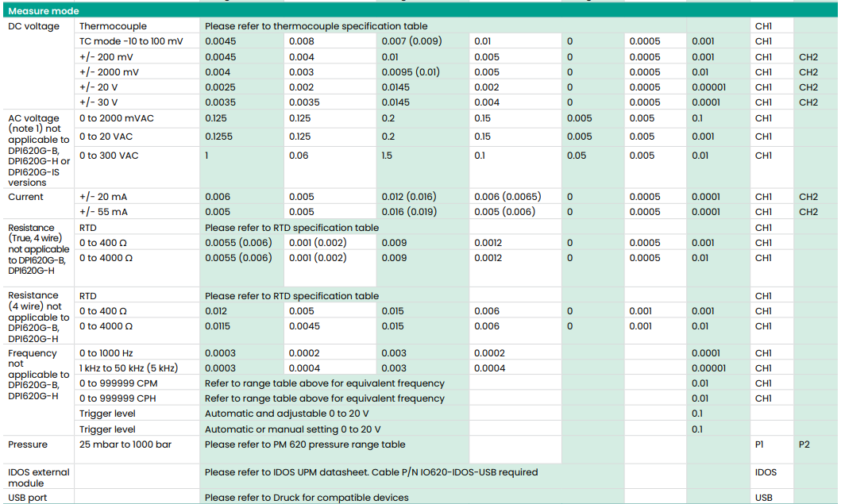The width and height of the screenshot is (841, 504).
Task: Click RTD specification note in True 4 wire section
Action: click(291, 228)
